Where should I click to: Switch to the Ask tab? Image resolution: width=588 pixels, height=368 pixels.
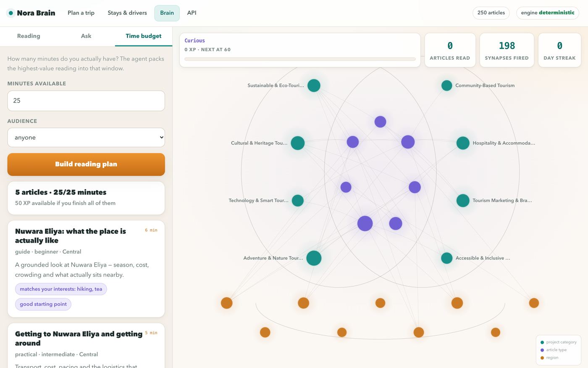click(x=86, y=36)
